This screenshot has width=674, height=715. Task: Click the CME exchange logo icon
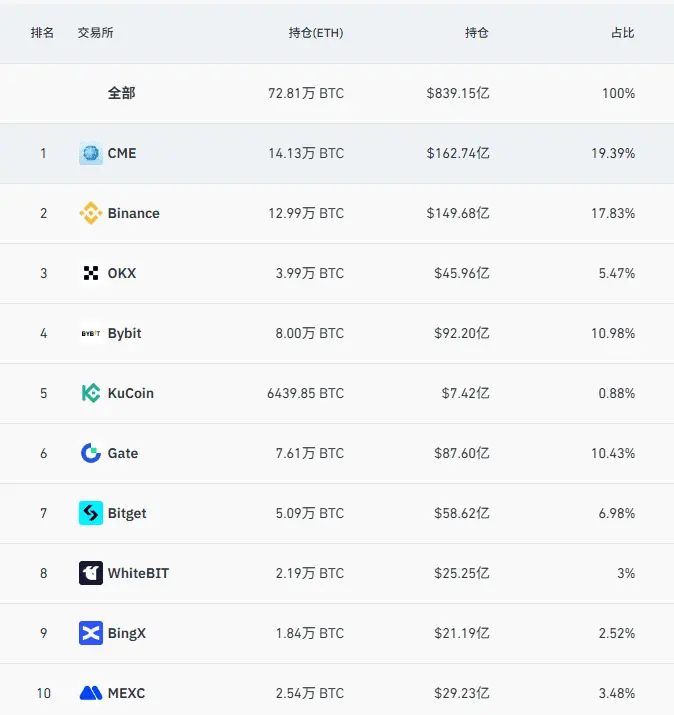[x=91, y=153]
